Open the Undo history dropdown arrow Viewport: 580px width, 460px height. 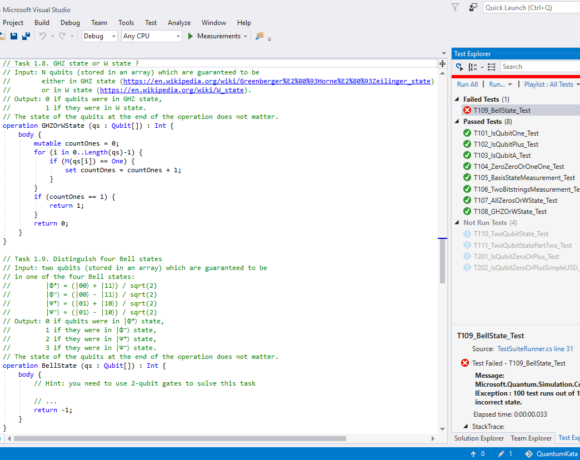click(53, 36)
